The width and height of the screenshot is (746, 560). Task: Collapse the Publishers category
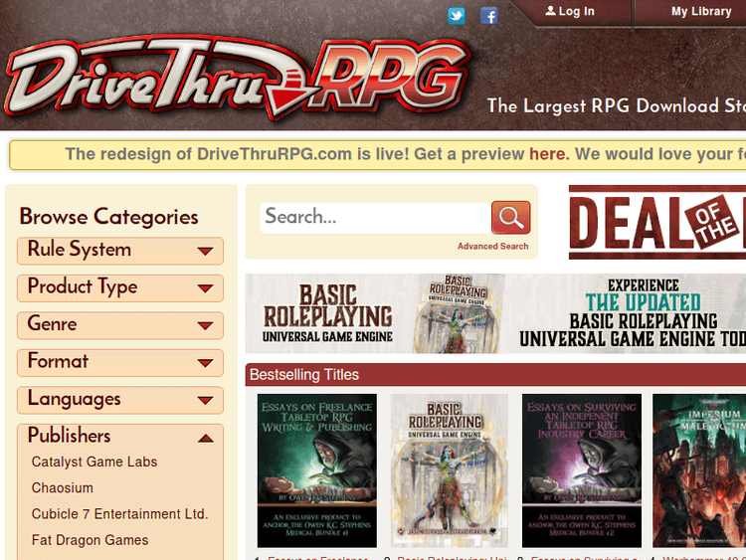[120, 437]
